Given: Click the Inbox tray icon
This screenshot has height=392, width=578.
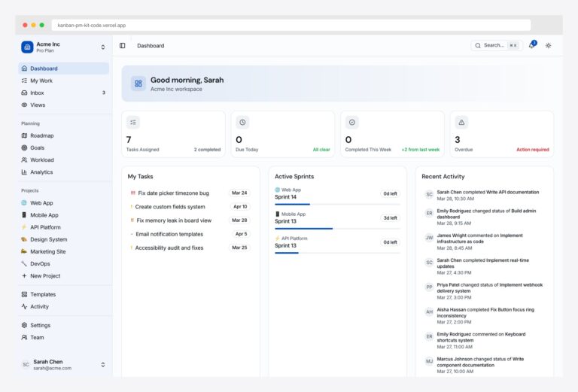Looking at the screenshot, I should coord(24,93).
